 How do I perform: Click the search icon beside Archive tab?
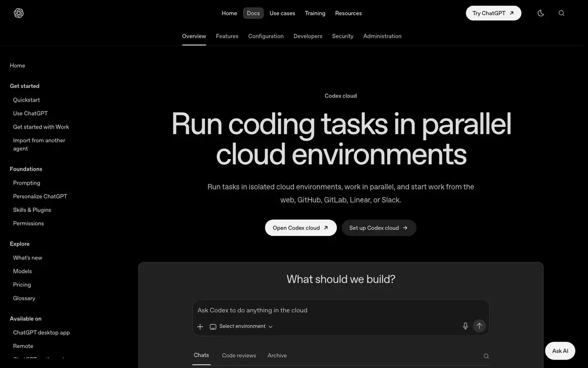[x=486, y=356]
